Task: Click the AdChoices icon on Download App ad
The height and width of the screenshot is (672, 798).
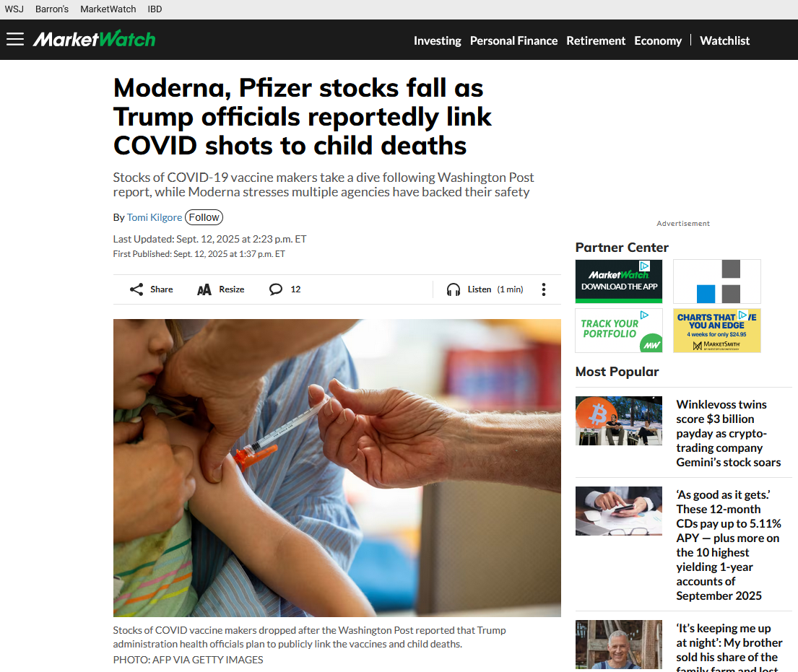Action: point(644,266)
